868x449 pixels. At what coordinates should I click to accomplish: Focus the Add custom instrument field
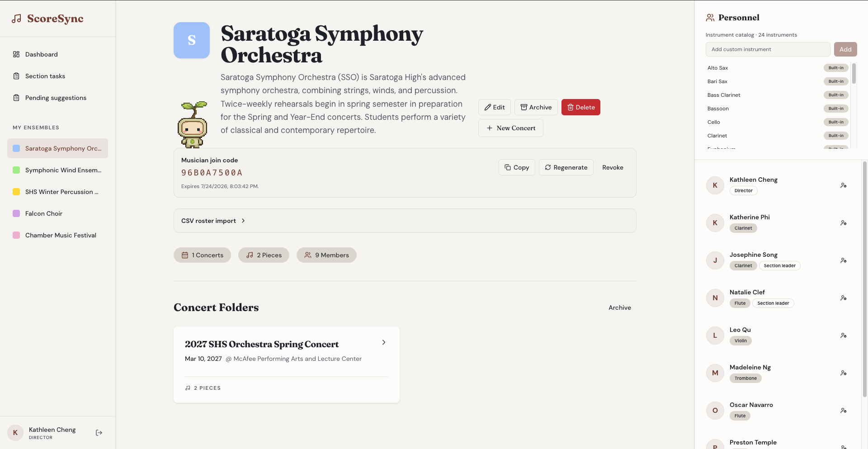[768, 49]
